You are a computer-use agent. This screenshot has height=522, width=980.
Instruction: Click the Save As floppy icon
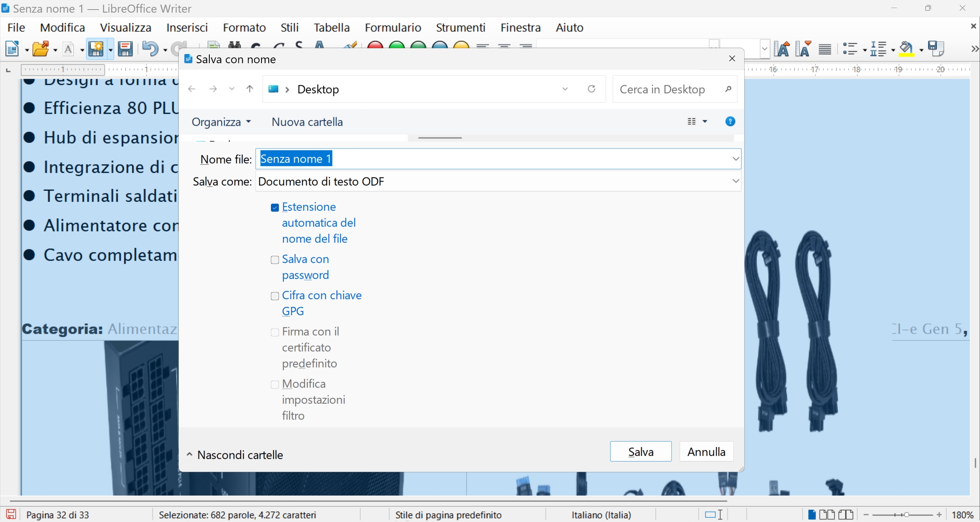pos(125,49)
